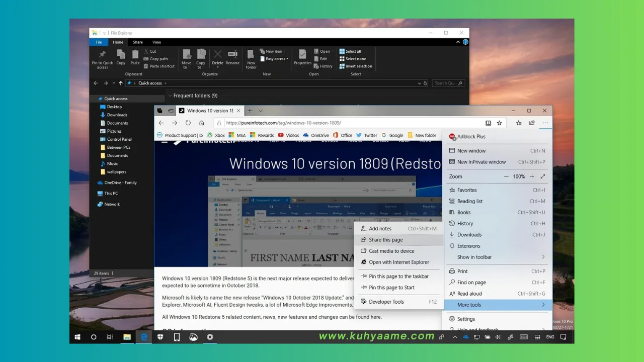644x362 pixels.
Task: Open the Google favorites bar link
Action: 392,135
